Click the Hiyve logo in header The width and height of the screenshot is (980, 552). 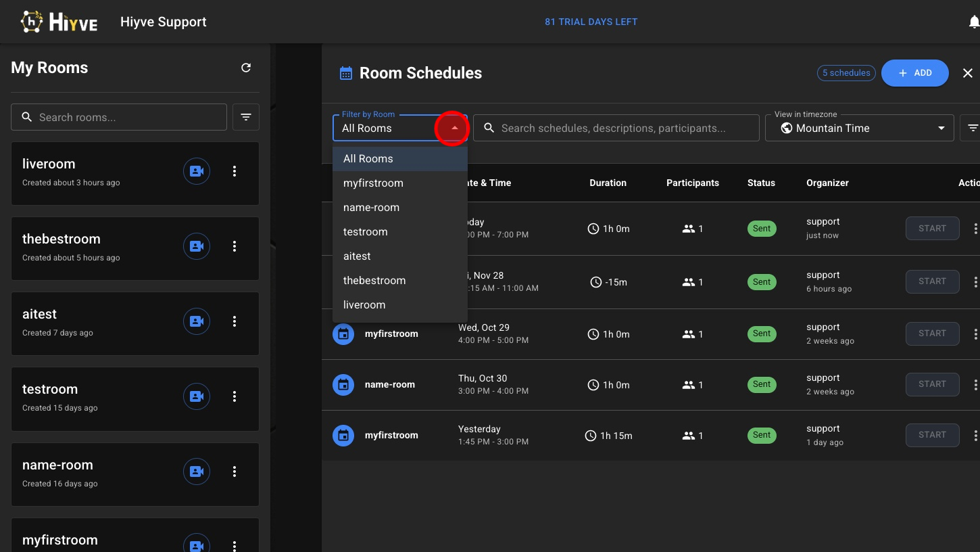[x=59, y=22]
